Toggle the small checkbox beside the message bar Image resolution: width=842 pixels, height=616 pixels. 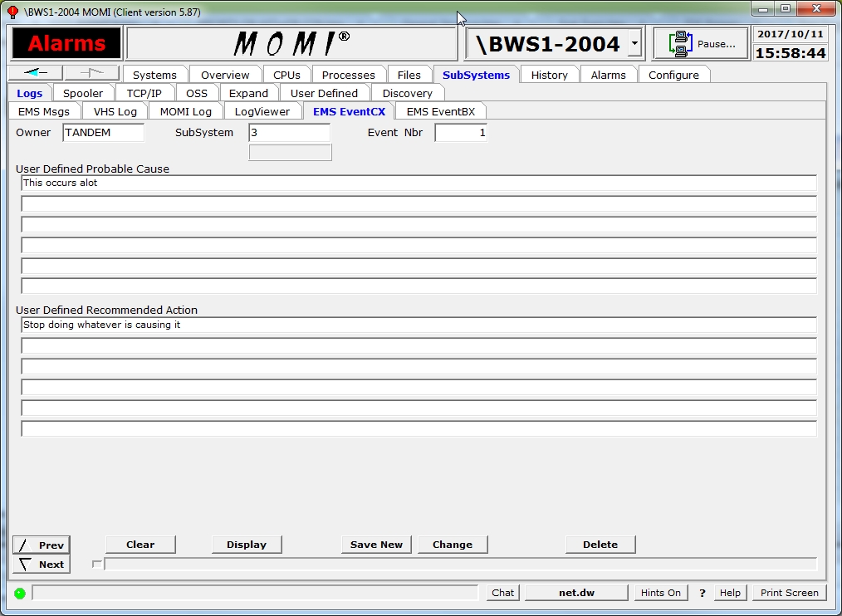pos(96,565)
